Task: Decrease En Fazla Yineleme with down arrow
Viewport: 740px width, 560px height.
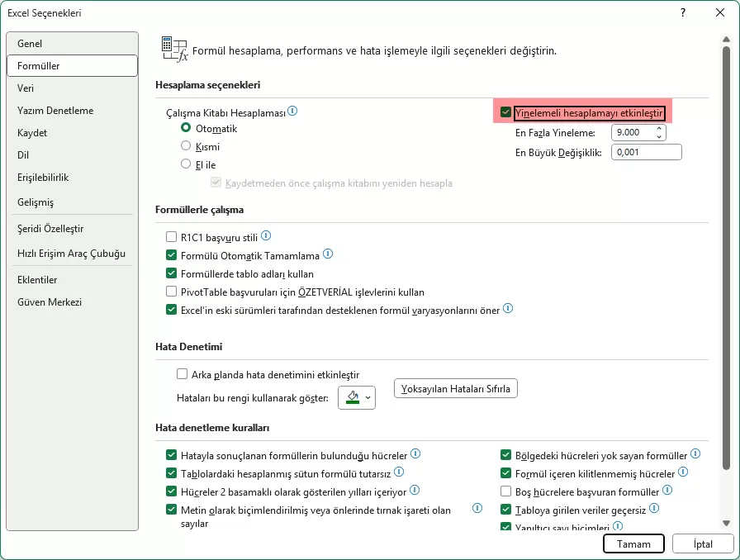Action: click(x=659, y=136)
